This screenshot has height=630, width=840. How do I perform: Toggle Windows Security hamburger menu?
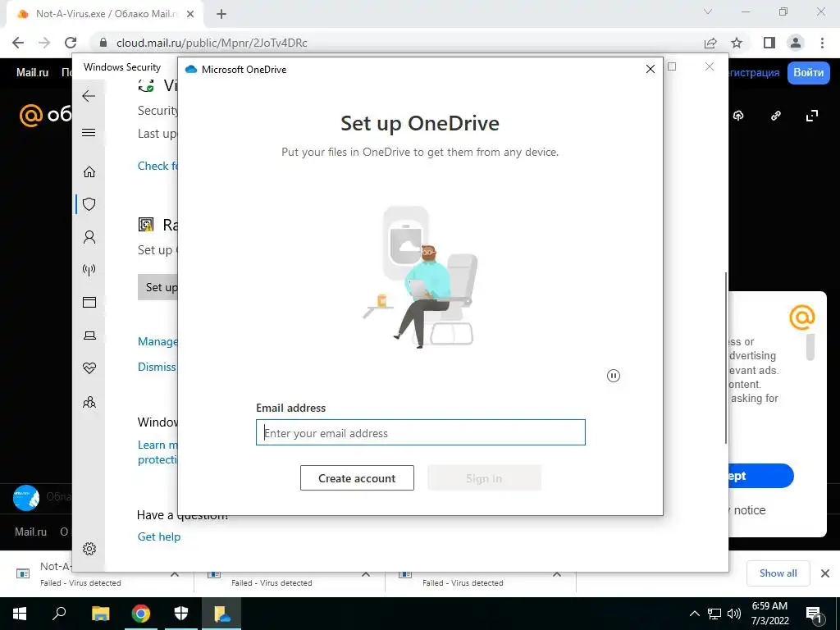(x=89, y=132)
